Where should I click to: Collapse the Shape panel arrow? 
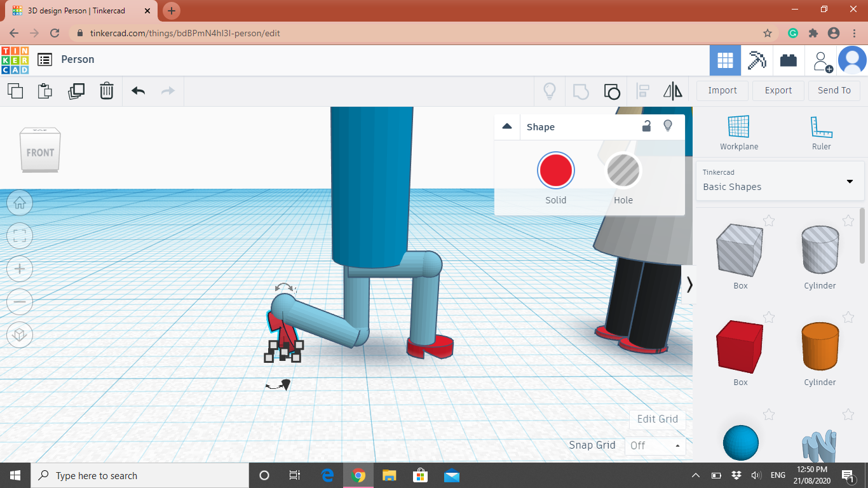coord(507,126)
